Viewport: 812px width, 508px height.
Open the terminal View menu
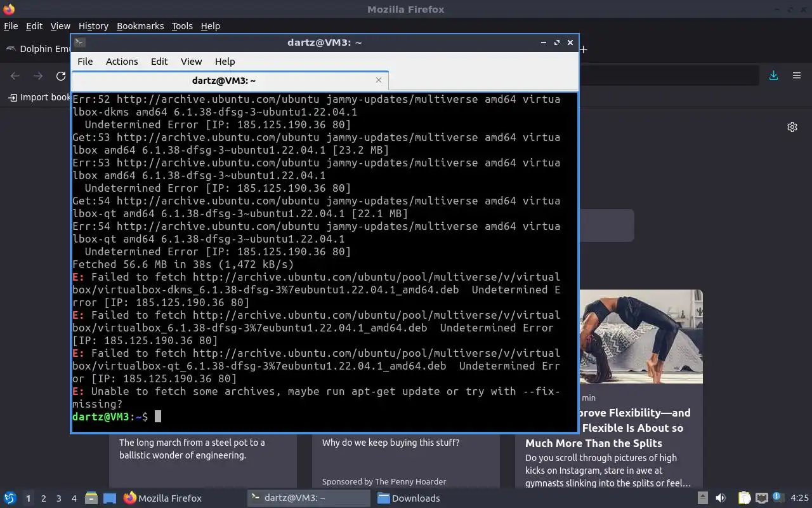tap(191, 62)
